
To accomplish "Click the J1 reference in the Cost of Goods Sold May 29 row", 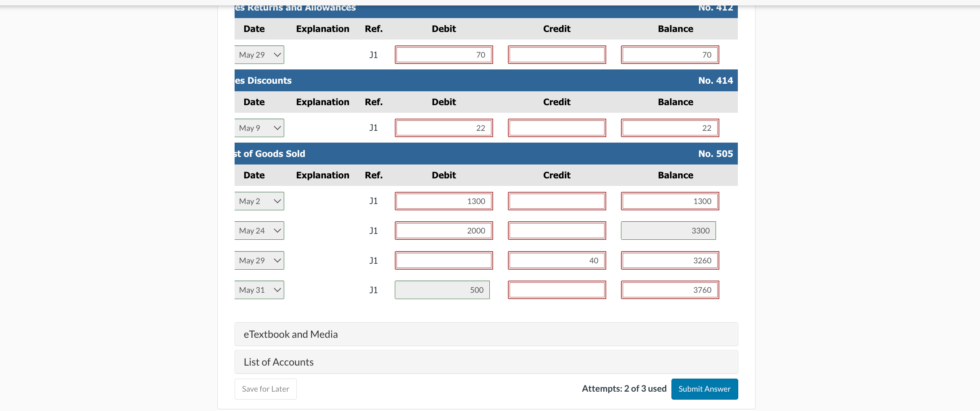I will [x=373, y=260].
